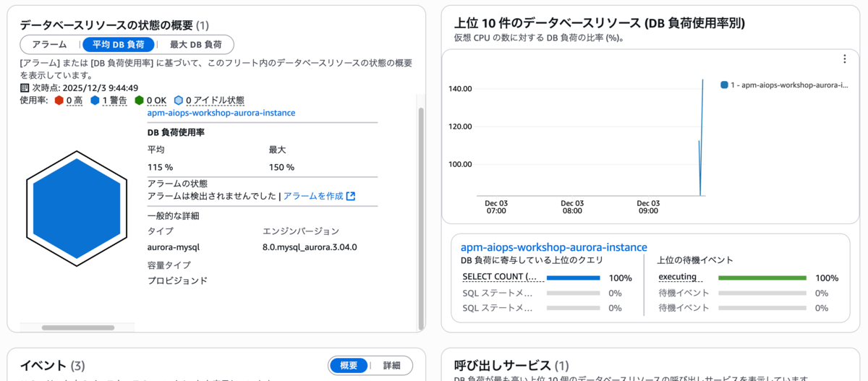
Task: Click the Dec 03 09:00 axis label
Action: click(648, 207)
